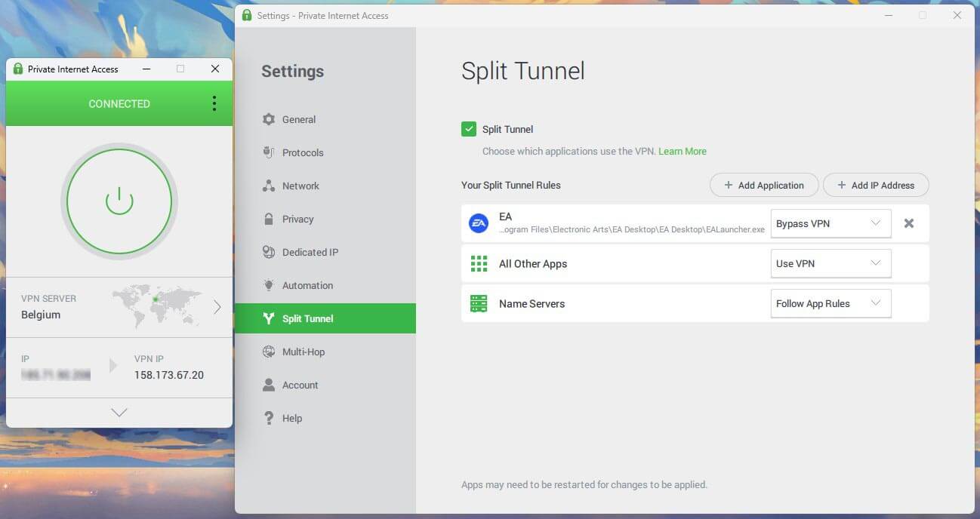Open Automation settings tab
The height and width of the screenshot is (519, 980).
325,285
